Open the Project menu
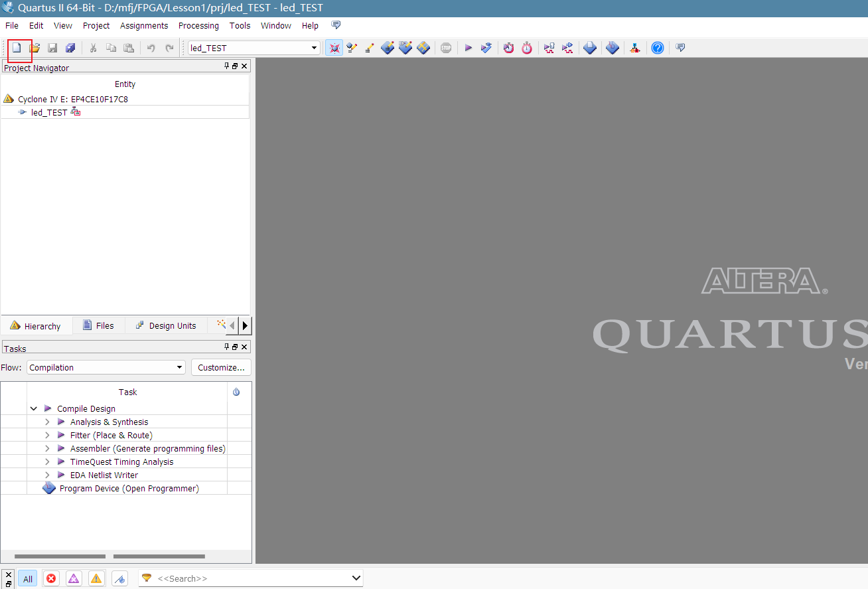The width and height of the screenshot is (868, 589). tap(96, 25)
